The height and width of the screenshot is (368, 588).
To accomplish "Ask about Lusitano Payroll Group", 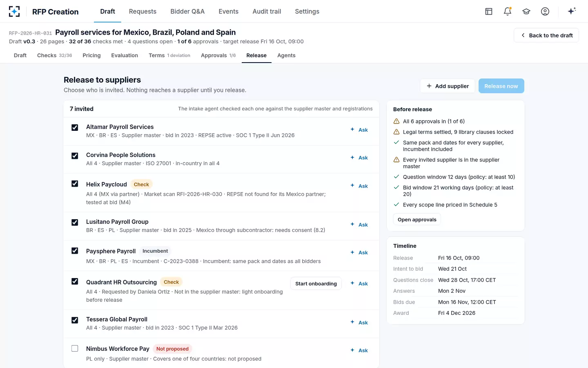I will (359, 224).
